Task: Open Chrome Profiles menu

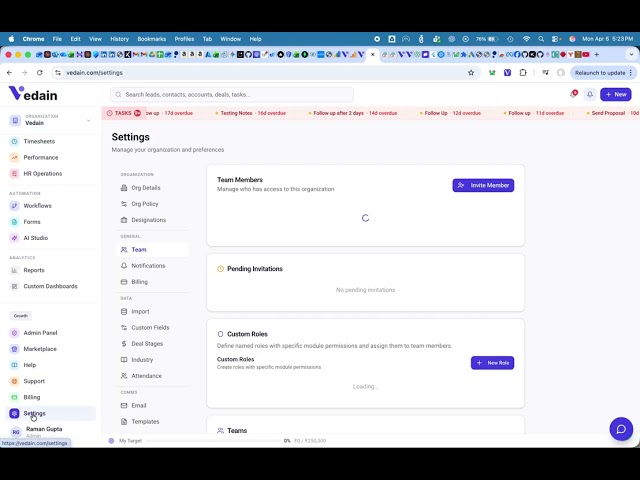Action: [x=184, y=39]
